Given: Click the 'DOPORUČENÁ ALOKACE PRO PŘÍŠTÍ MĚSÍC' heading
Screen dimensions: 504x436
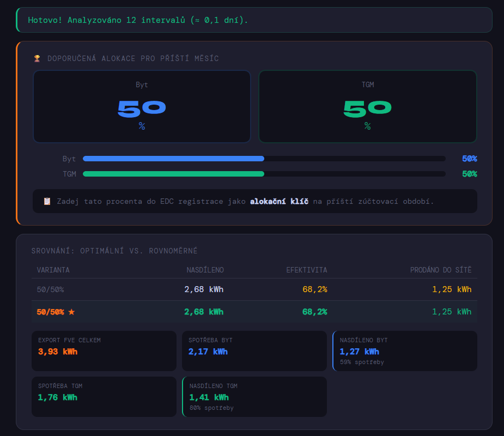Looking at the screenshot, I should click(x=133, y=58).
